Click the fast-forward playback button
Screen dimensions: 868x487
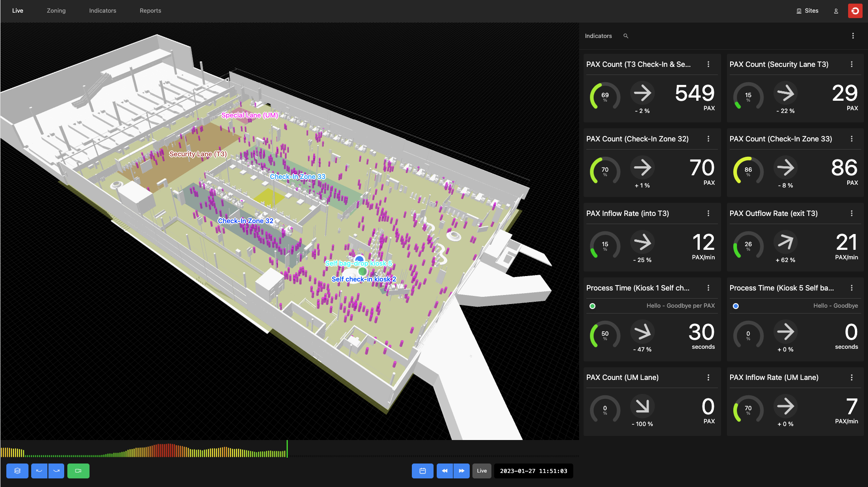[462, 471]
